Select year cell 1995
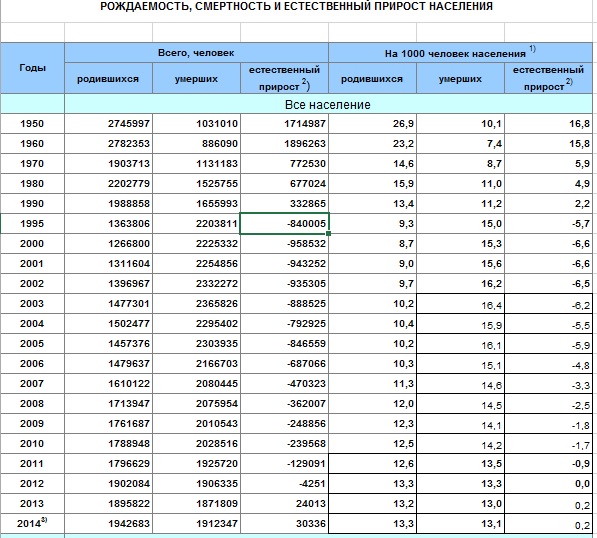This screenshot has height=538, width=597. [x=32, y=224]
